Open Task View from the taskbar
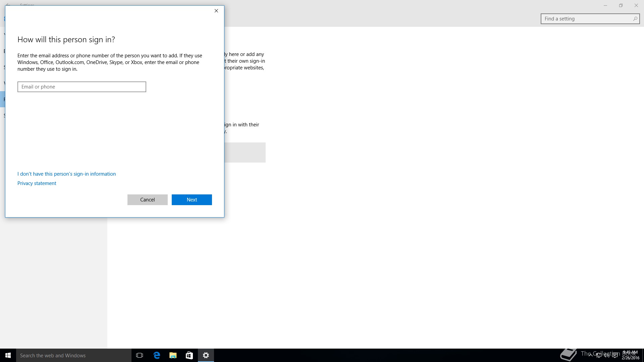644x362 pixels. tap(140, 355)
